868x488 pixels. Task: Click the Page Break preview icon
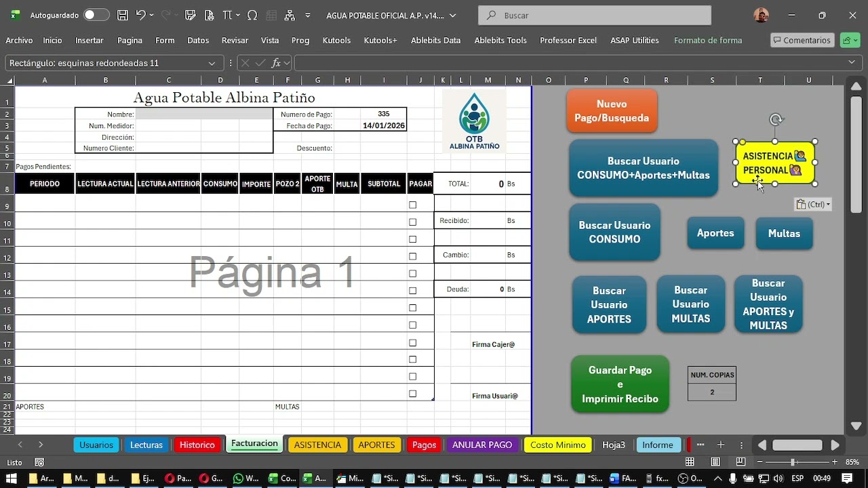[x=741, y=462]
